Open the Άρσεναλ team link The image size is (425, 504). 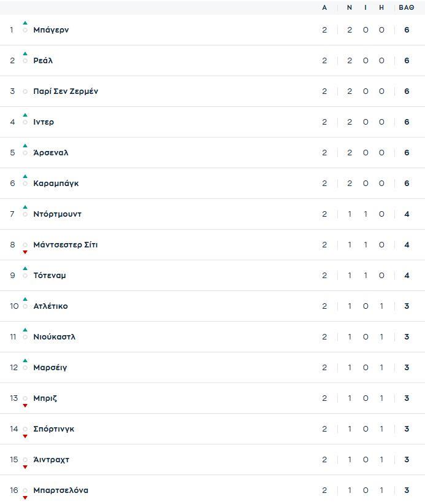[50, 153]
